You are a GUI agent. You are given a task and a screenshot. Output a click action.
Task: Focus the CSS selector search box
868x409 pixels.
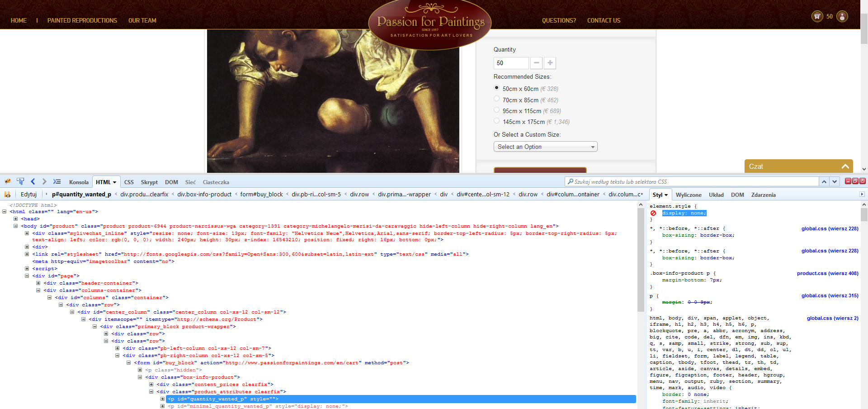click(x=692, y=181)
